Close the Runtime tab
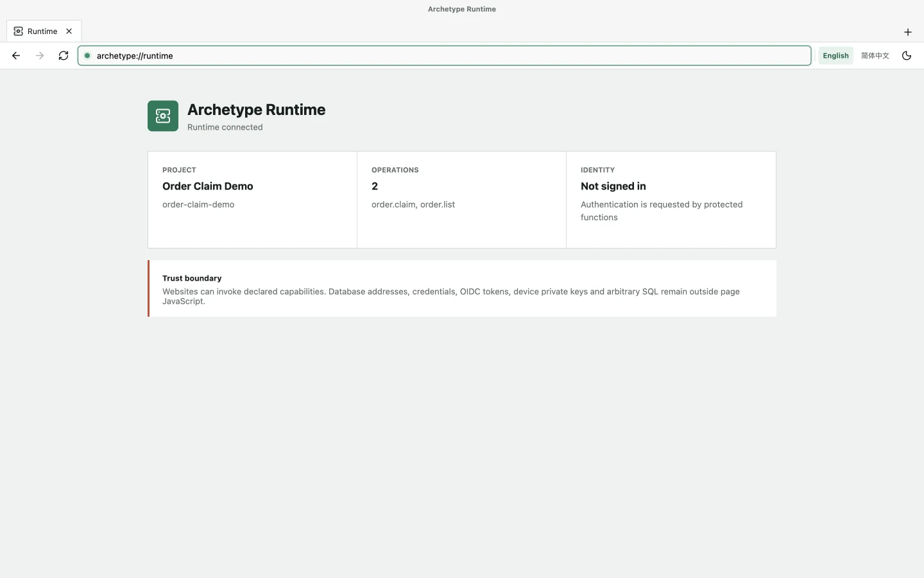 coord(69,31)
